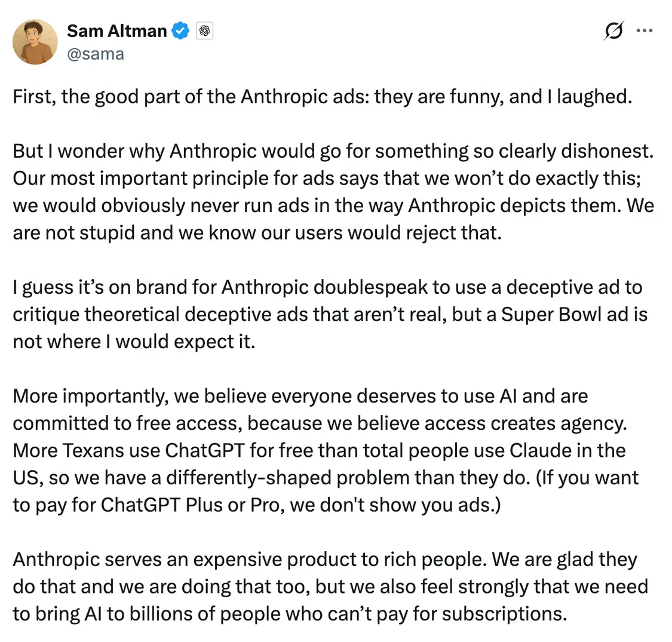Click the paragraph starting "First, the good part"
The width and height of the screenshot is (672, 642).
click(x=322, y=96)
